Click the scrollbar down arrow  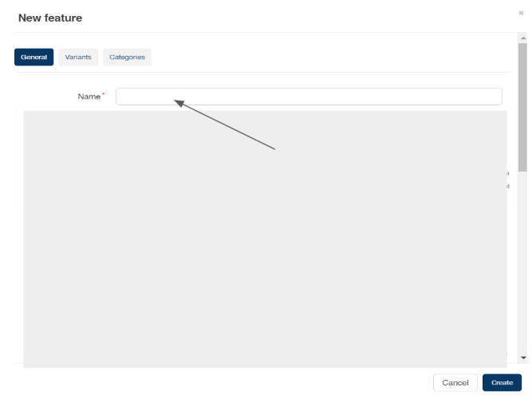click(522, 358)
